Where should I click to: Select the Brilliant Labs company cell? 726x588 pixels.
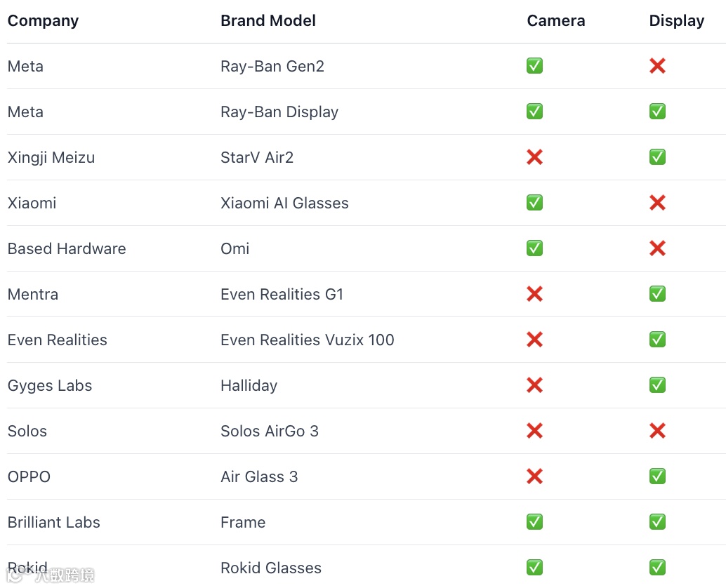[x=54, y=522]
